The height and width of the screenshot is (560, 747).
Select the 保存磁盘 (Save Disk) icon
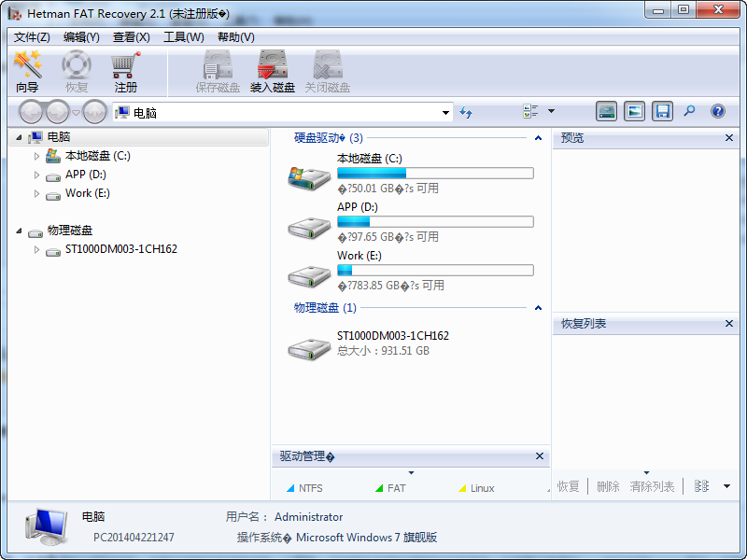tap(217, 68)
